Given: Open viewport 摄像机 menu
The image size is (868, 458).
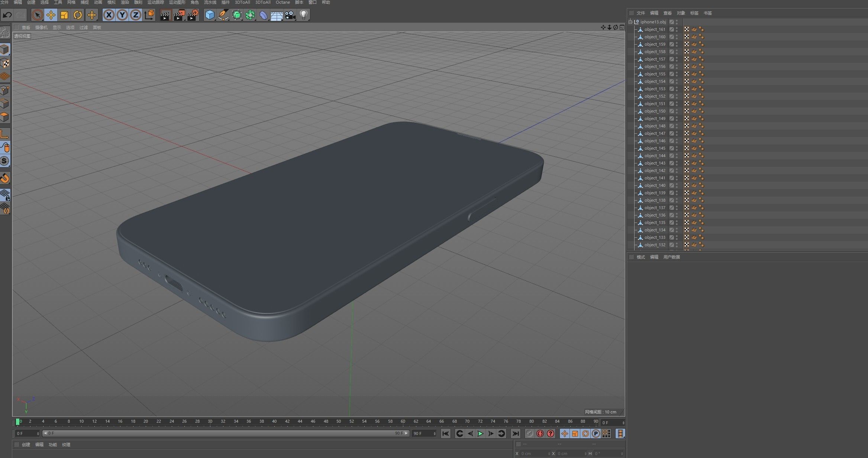Looking at the screenshot, I should 41,27.
